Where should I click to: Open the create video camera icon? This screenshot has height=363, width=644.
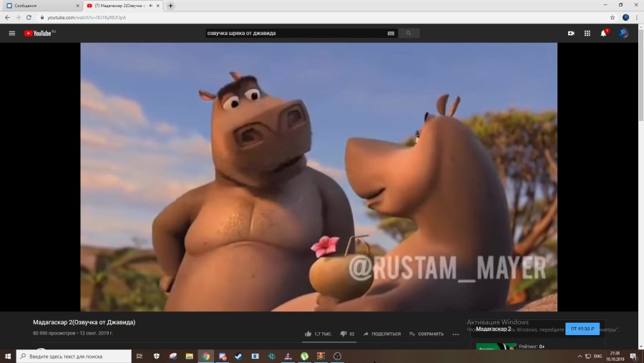click(571, 34)
